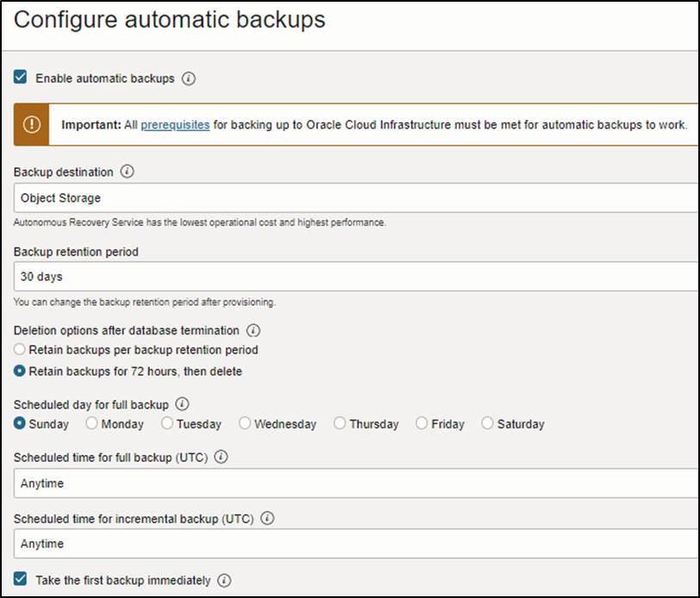The width and height of the screenshot is (700, 598).
Task: Pick Monday as full backup day
Action: pos(91,424)
